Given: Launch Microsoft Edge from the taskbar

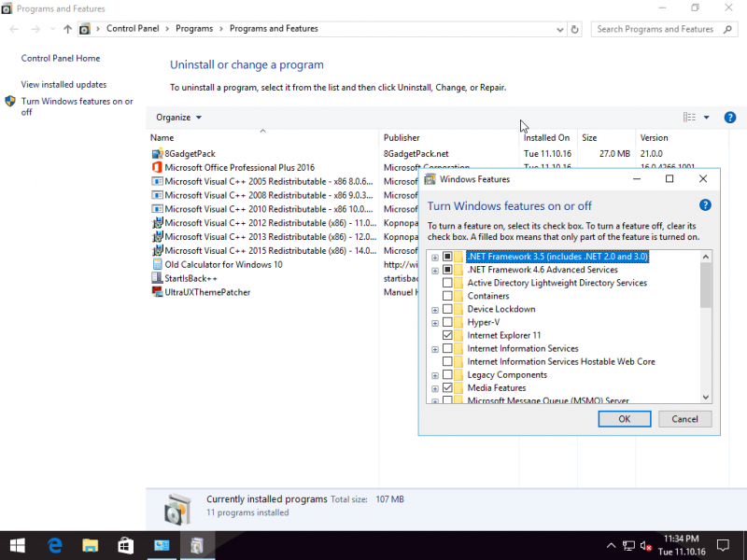Looking at the screenshot, I should click(55, 545).
